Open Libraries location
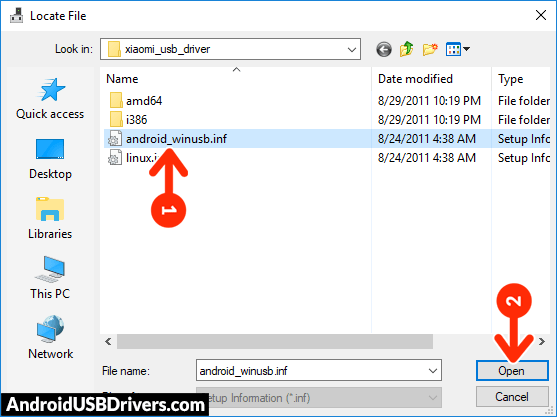The height and width of the screenshot is (417, 557). coord(50,218)
